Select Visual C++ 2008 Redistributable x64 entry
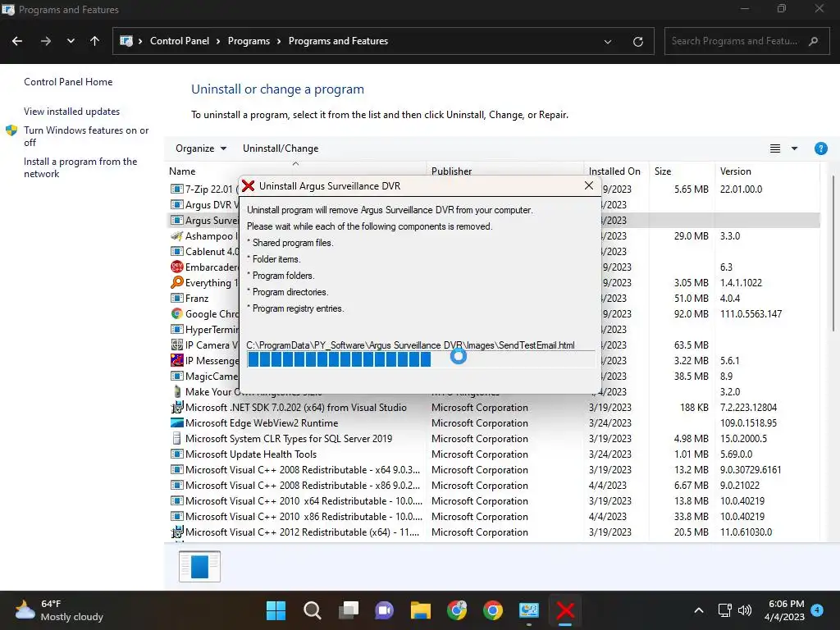Image resolution: width=840 pixels, height=630 pixels. (303, 470)
